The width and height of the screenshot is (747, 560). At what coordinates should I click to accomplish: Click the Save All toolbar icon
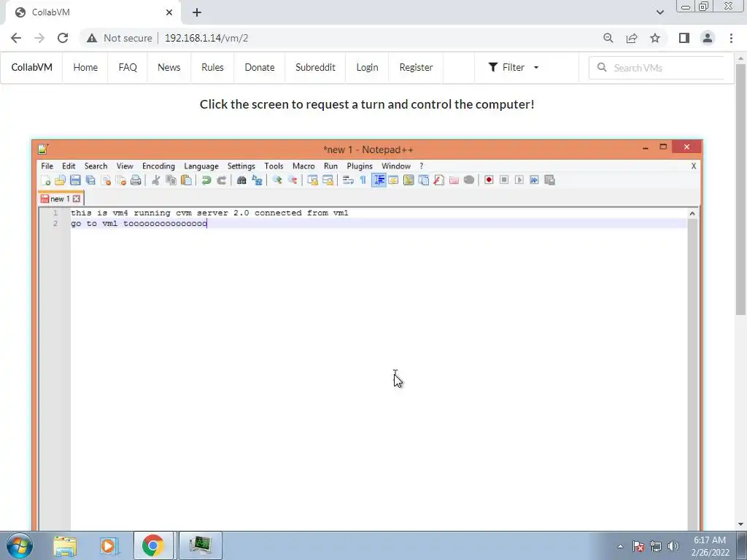point(90,180)
